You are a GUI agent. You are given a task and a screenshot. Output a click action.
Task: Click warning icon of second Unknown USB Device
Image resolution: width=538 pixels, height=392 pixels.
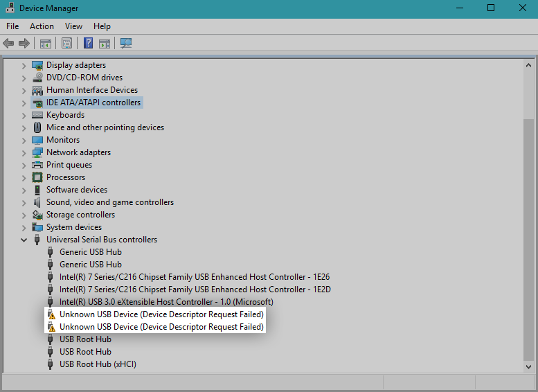(x=51, y=327)
